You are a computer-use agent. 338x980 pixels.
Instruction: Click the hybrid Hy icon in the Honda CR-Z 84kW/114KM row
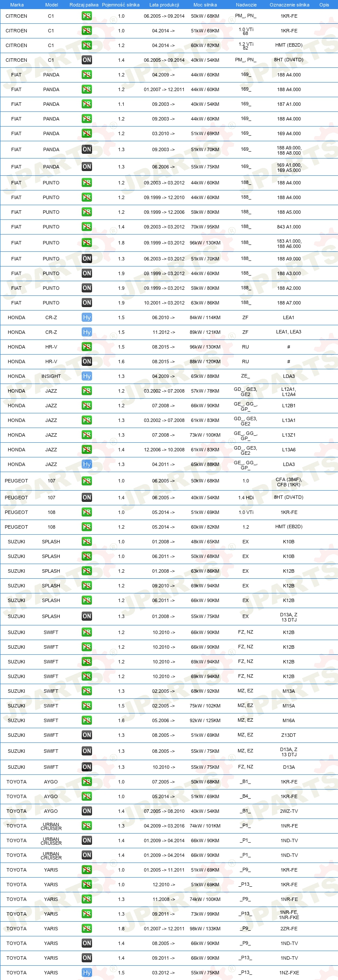(87, 317)
